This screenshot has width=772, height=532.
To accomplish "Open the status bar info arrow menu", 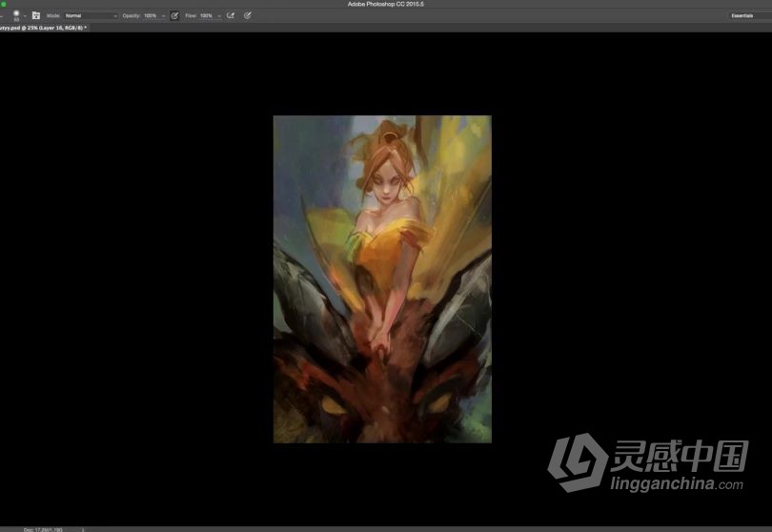I will pyautogui.click(x=83, y=529).
